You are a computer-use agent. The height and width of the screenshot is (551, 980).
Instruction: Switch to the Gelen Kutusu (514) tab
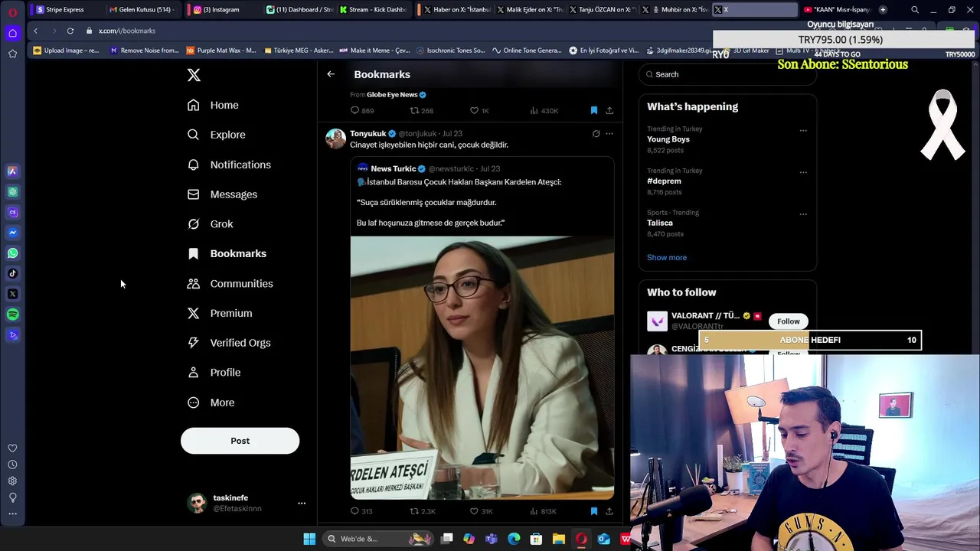point(142,10)
